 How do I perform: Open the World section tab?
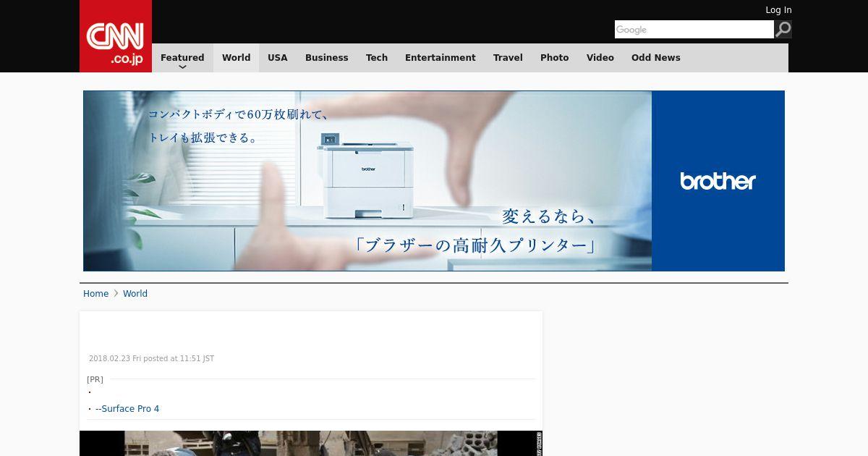236,58
